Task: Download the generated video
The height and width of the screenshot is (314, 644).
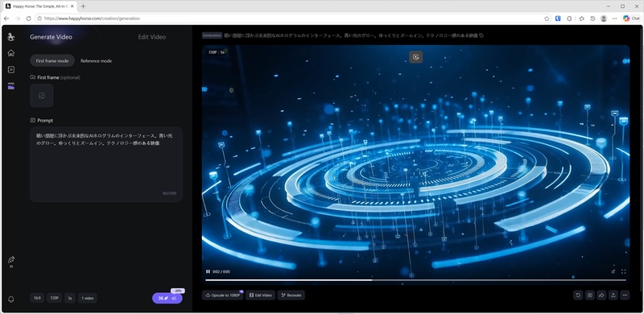Action: (613, 295)
